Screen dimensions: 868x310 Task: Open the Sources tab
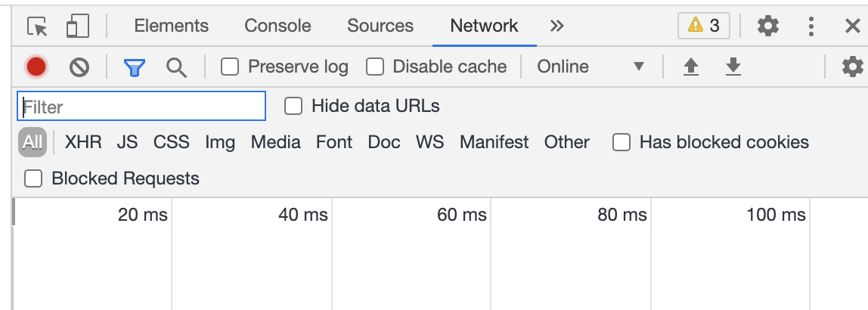point(380,26)
